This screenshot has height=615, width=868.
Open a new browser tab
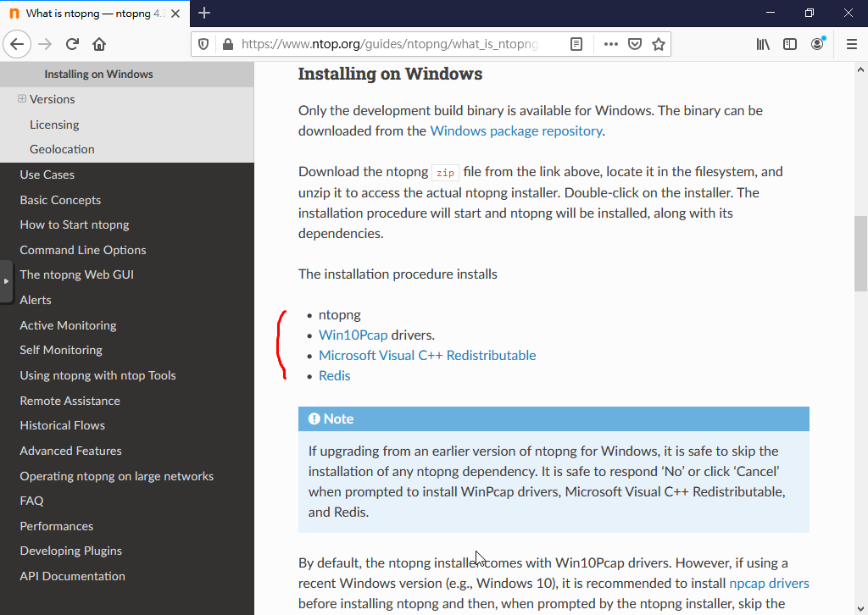[x=204, y=13]
